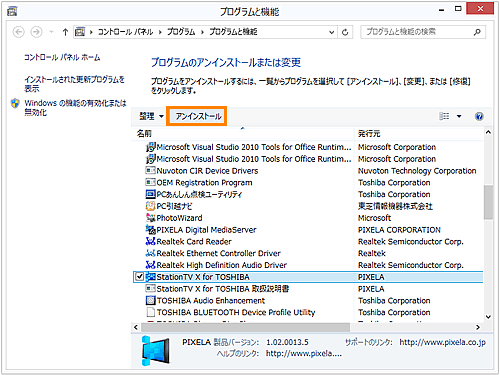The image size is (500, 375).
Task: Refresh the program list
Action: click(x=345, y=32)
